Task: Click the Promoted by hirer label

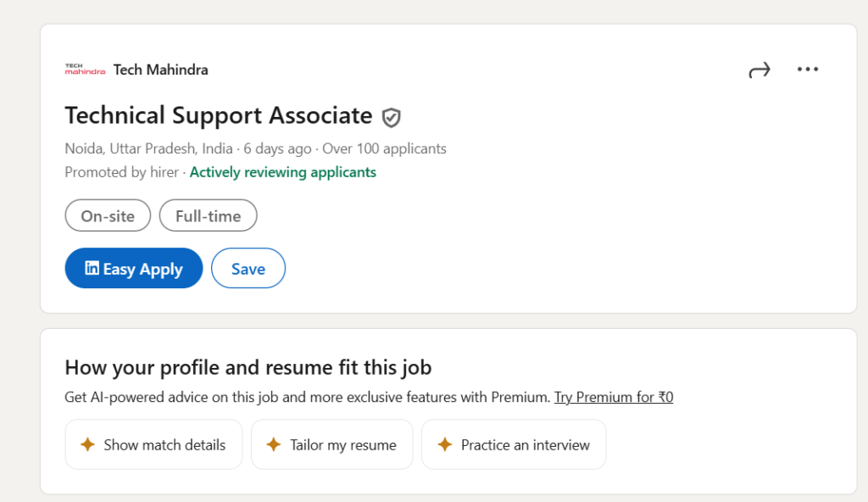Action: coord(121,172)
